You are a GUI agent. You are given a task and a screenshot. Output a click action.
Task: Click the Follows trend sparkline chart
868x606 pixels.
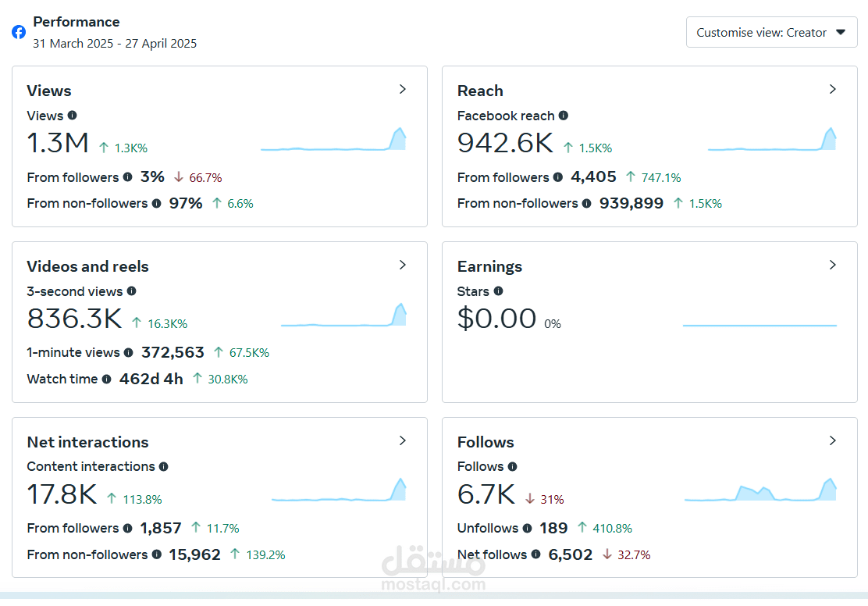[760, 490]
